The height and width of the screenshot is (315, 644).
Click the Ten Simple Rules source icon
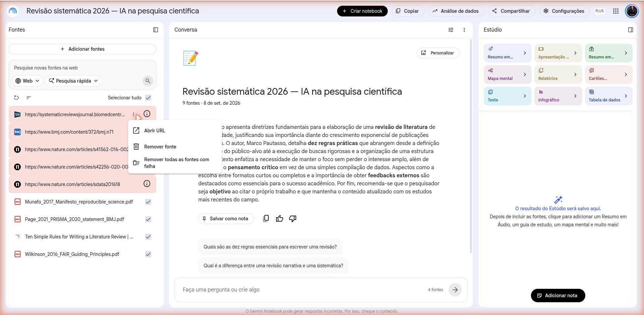(17, 237)
